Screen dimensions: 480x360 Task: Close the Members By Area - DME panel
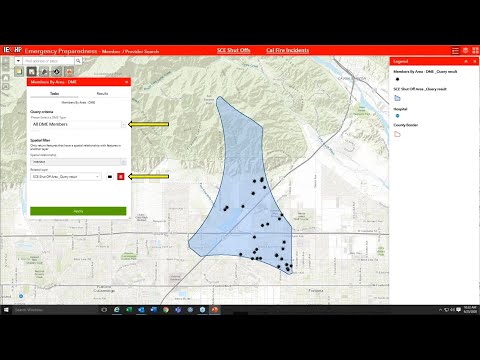[126, 82]
